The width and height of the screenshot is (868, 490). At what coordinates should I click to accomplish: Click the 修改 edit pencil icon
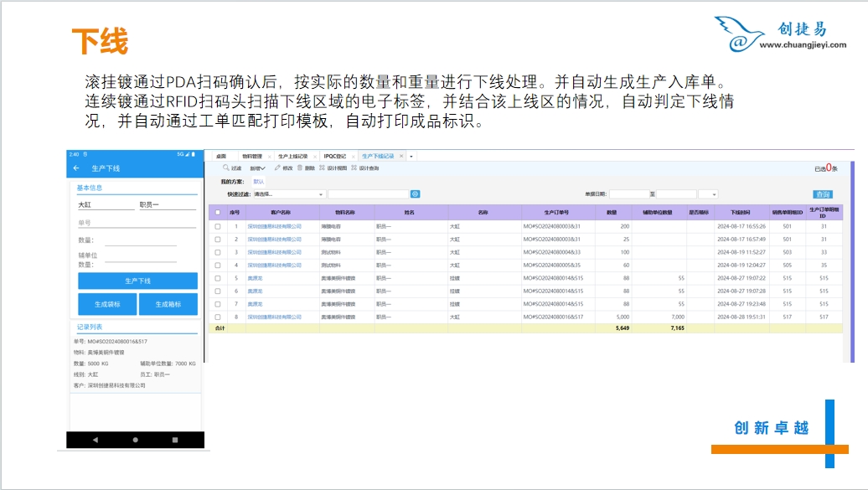click(278, 168)
